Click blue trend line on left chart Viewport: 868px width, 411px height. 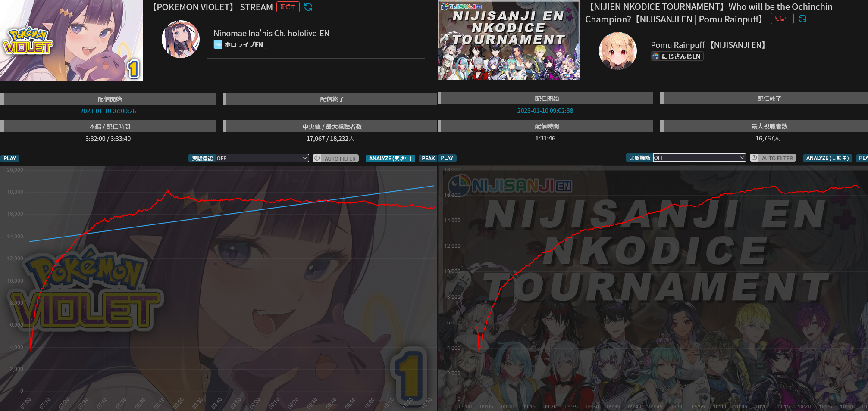[232, 214]
